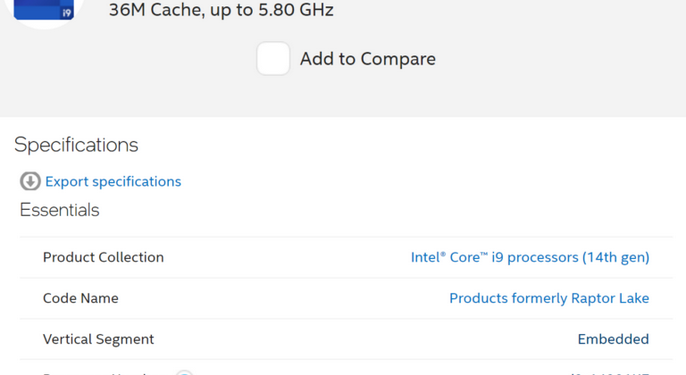The width and height of the screenshot is (686, 375).
Task: Check the Add to Compare checkbox
Action: 273,59
